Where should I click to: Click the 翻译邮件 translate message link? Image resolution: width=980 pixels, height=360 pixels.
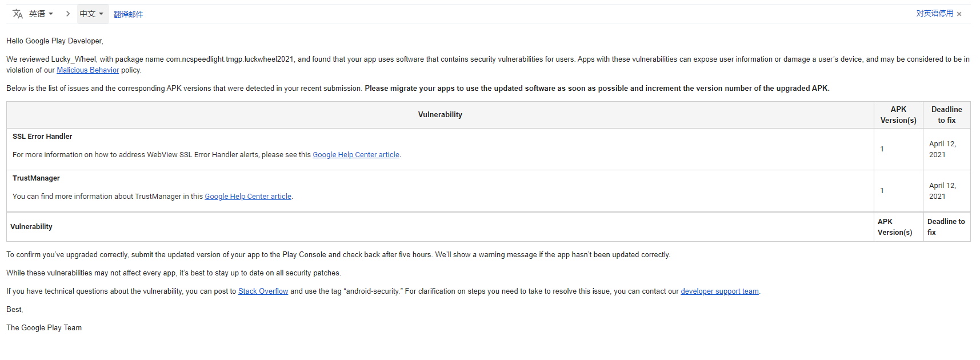128,14
